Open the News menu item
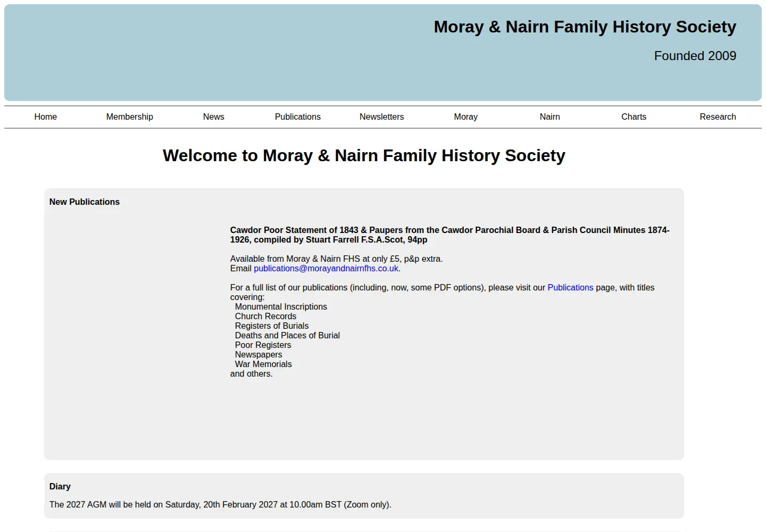766x532 pixels. pyautogui.click(x=214, y=117)
